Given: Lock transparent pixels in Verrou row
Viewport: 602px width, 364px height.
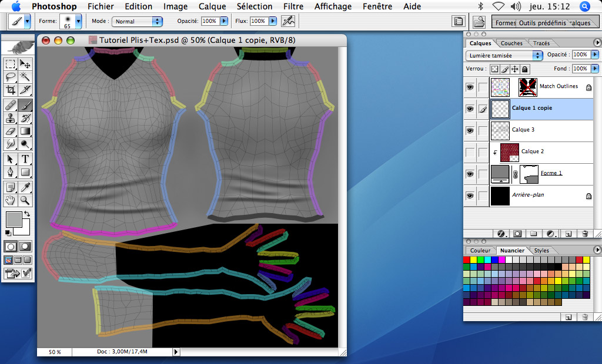Looking at the screenshot, I should (495, 69).
